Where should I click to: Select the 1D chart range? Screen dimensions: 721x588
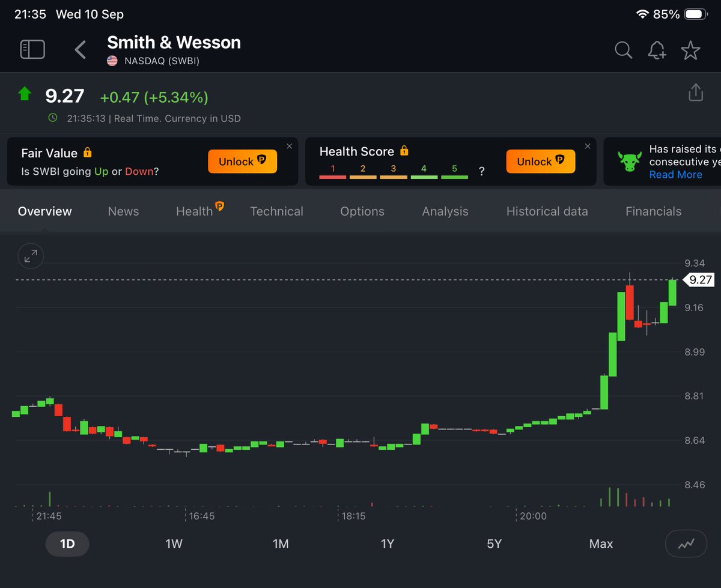click(67, 544)
